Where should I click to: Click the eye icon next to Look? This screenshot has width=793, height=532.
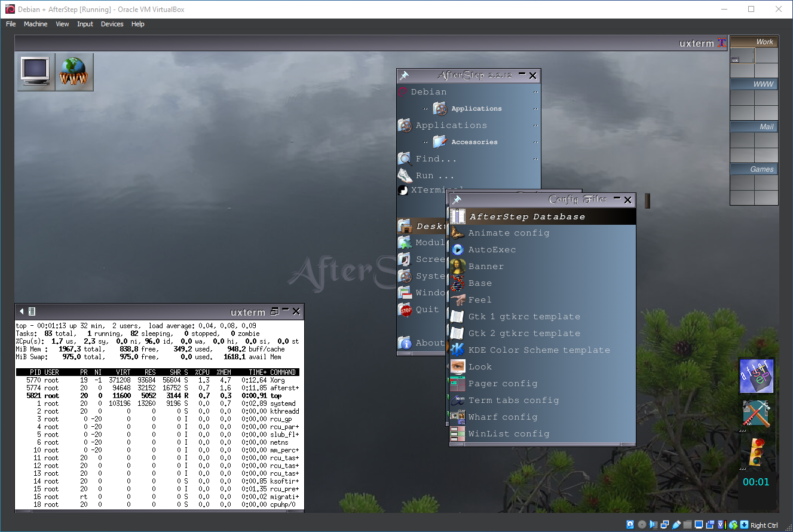click(x=458, y=367)
